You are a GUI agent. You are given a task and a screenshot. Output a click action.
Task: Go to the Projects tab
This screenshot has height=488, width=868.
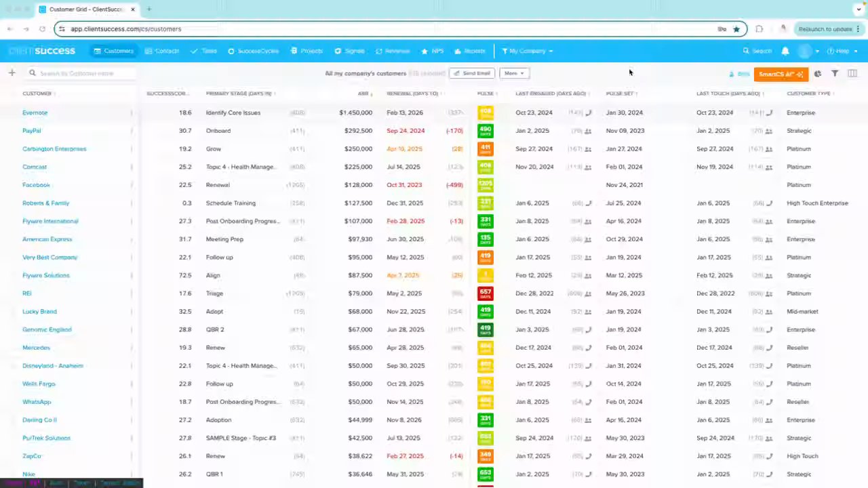pyautogui.click(x=307, y=51)
